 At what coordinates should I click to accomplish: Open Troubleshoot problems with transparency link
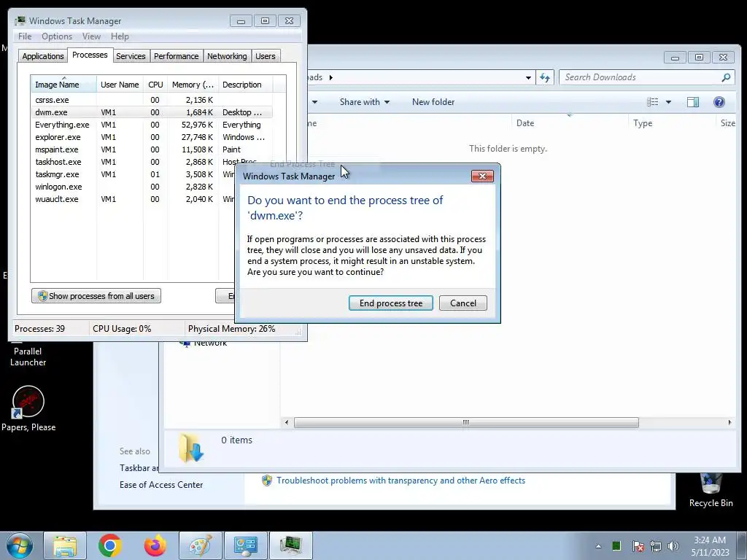[400, 481]
